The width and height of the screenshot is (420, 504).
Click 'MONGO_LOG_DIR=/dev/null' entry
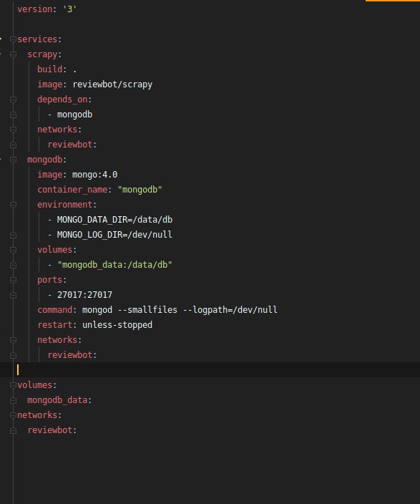coord(114,235)
